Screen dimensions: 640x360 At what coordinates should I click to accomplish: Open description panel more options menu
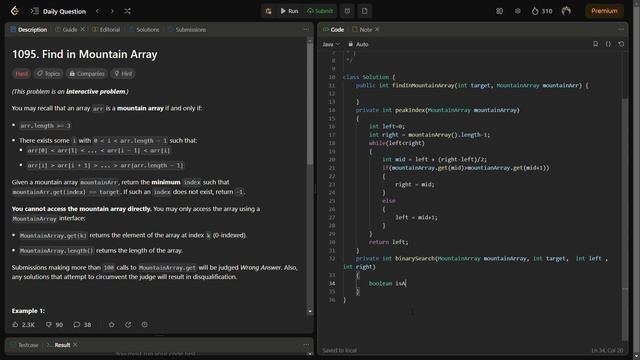pos(306,29)
